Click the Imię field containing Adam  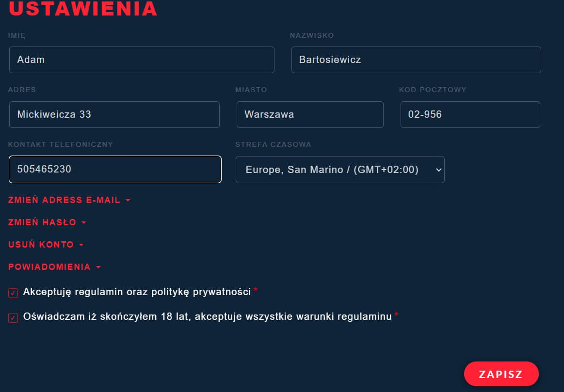point(142,60)
